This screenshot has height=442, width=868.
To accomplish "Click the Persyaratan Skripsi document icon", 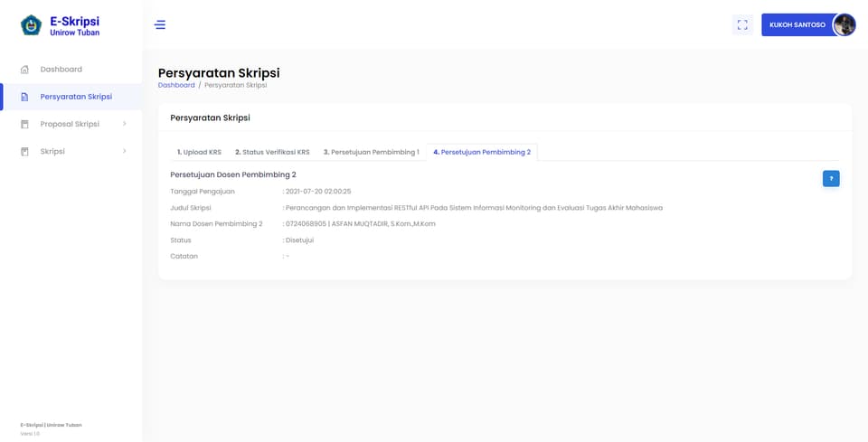I will point(24,97).
